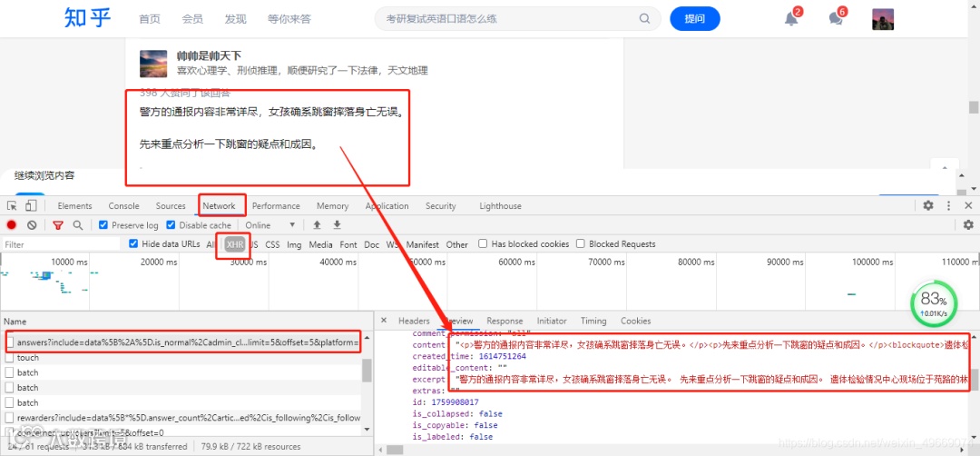Screen dimensions: 980x456
Task: Open 会员 in Zhihu navigation
Action: pos(192,19)
